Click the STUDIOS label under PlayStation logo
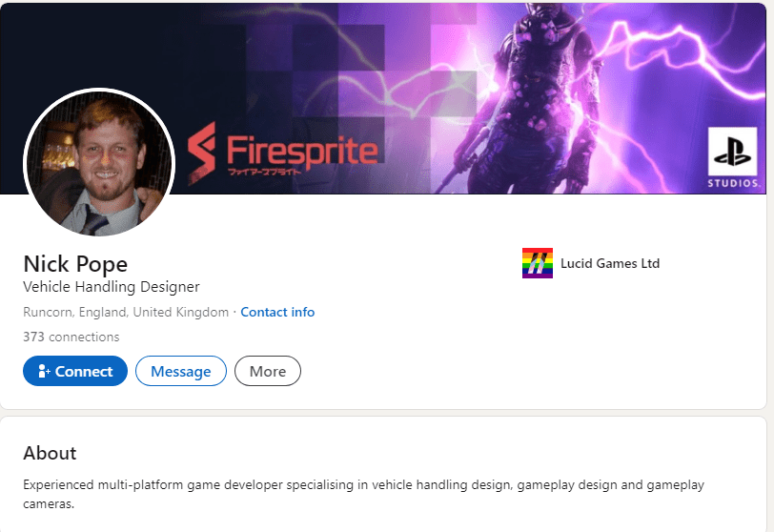Viewport: 774px width, 532px height. pyautogui.click(x=733, y=183)
